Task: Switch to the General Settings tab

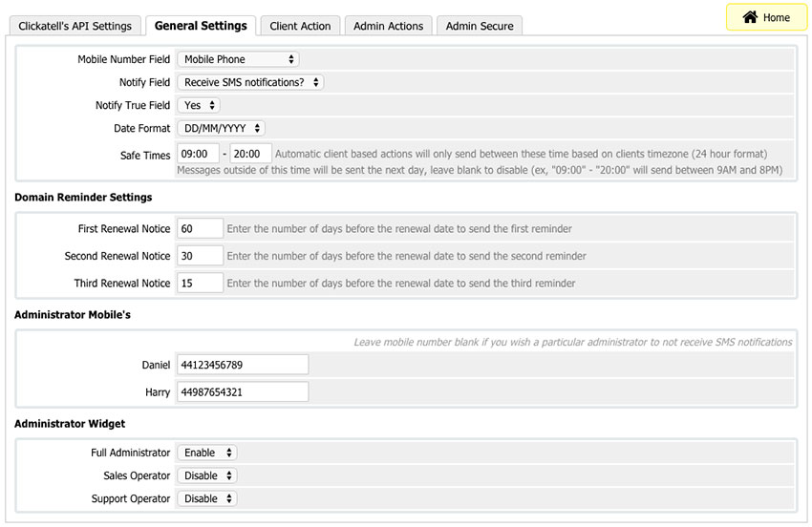Action: [201, 26]
